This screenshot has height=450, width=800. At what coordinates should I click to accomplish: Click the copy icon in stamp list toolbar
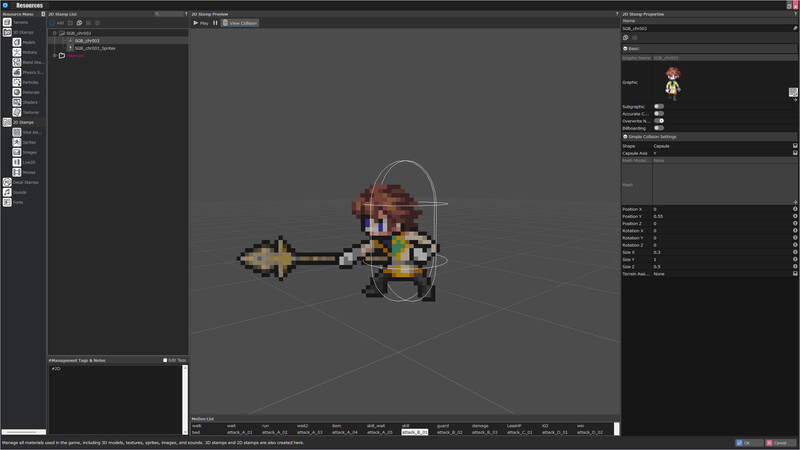[79, 23]
